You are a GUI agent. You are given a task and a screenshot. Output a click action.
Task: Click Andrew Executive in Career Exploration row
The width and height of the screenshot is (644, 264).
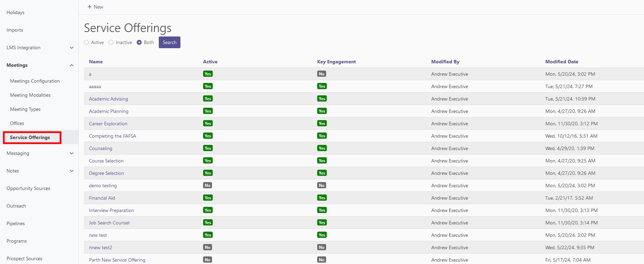[x=449, y=124]
